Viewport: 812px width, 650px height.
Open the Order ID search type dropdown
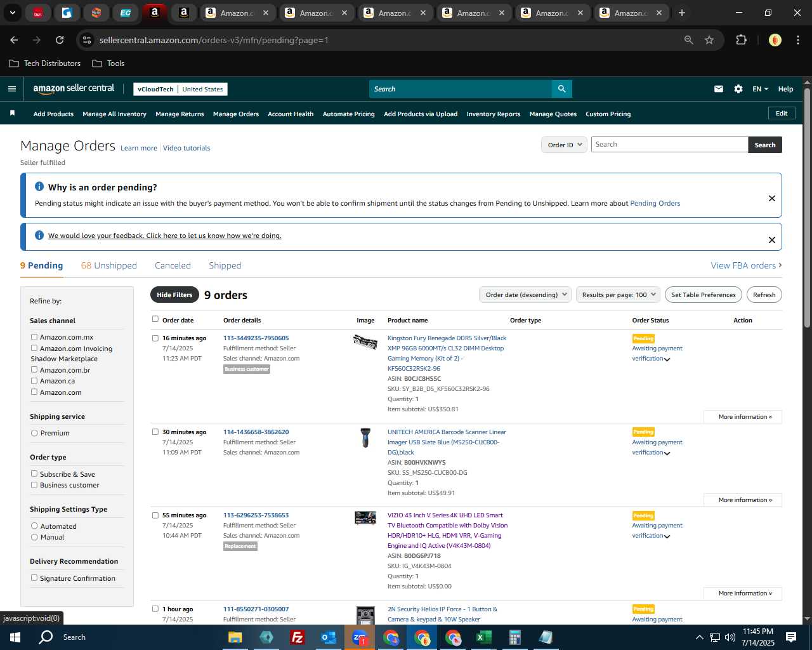tap(564, 145)
